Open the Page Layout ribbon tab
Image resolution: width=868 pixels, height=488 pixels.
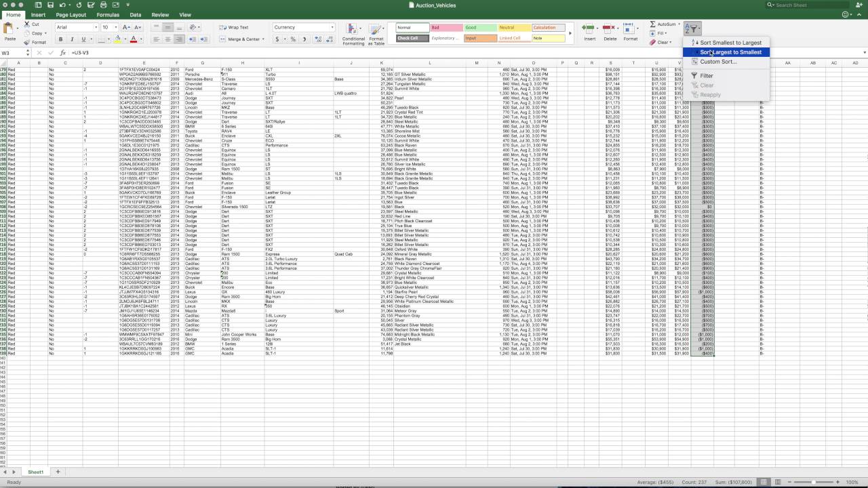[71, 14]
